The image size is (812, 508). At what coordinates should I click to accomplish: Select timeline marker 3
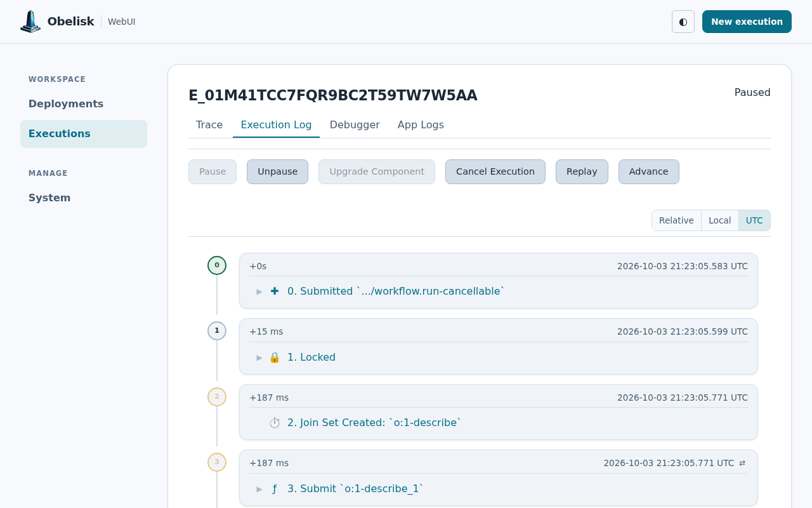[217, 462]
